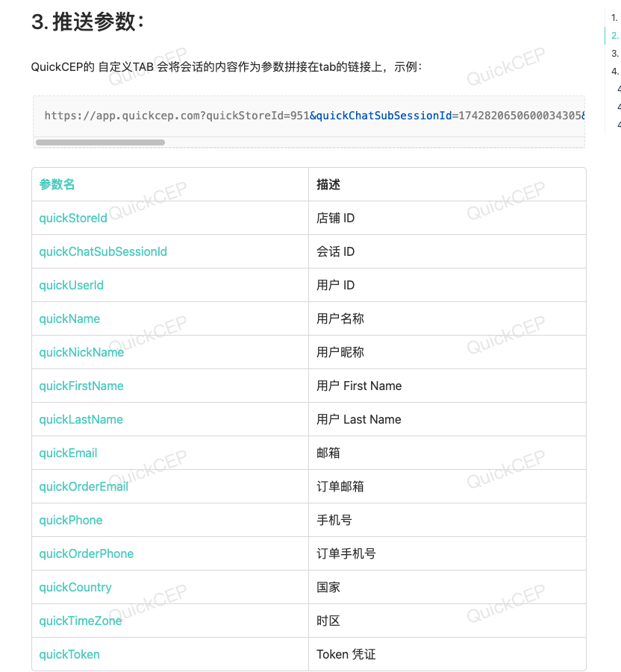Screen dimensions: 621x672
Task: Click the quickOrderEmail parameter link
Action: [x=84, y=486]
